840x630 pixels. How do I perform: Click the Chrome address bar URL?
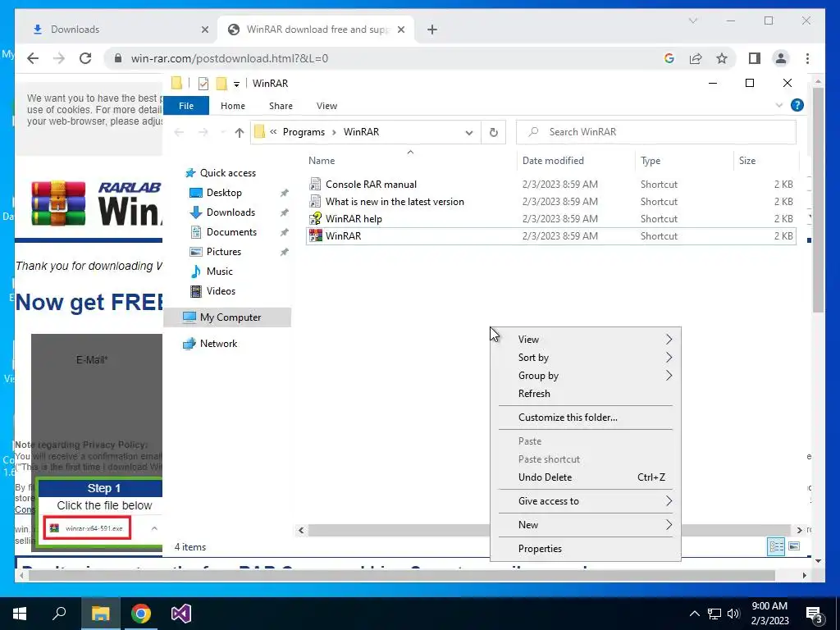(230, 58)
